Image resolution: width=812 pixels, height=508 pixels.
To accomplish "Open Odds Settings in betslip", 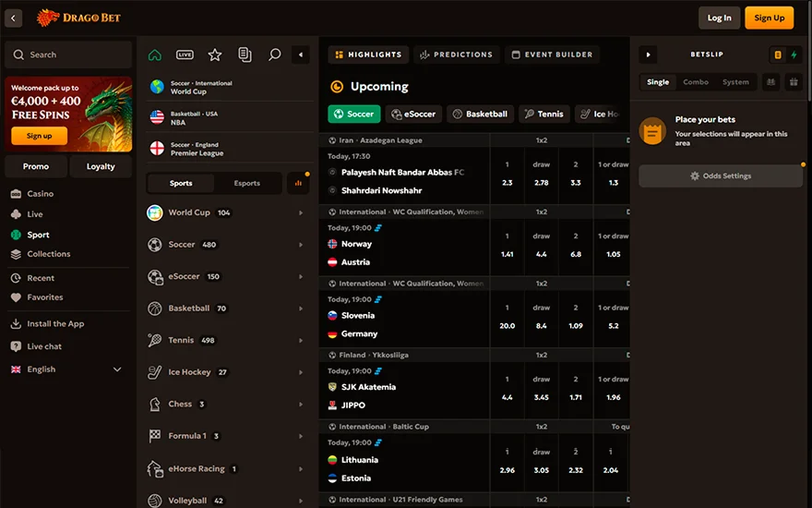I will (x=721, y=176).
